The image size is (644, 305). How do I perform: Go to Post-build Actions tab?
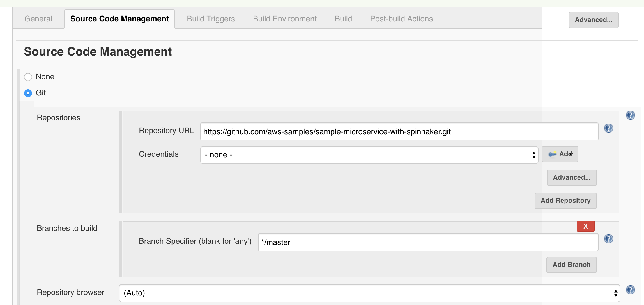click(401, 19)
